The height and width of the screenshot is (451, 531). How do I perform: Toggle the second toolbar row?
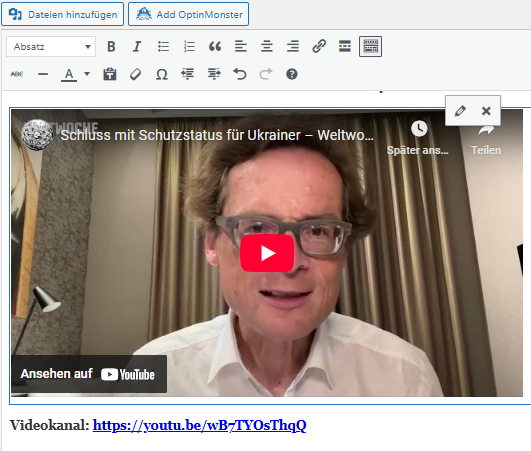click(x=370, y=46)
